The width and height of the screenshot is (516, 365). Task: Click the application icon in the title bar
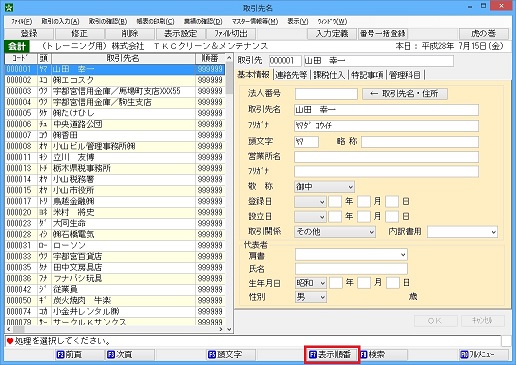point(9,6)
